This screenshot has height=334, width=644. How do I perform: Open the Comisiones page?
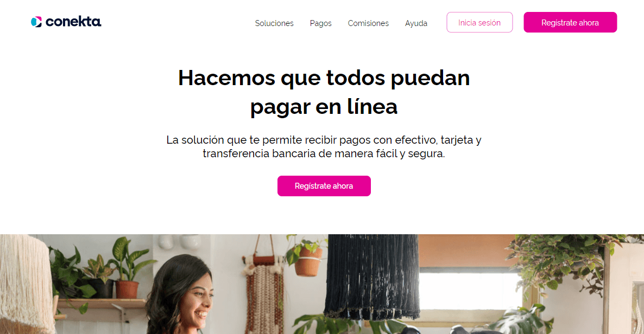[x=368, y=23]
